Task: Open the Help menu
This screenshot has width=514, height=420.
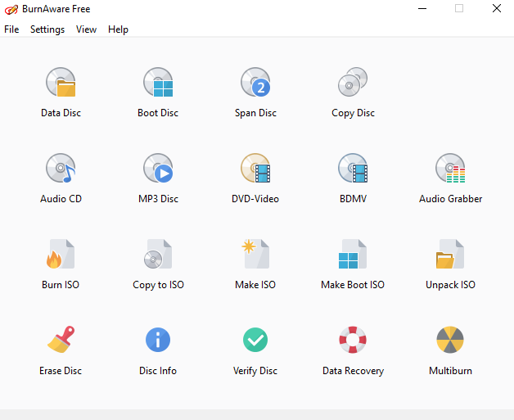Action: coord(118,29)
